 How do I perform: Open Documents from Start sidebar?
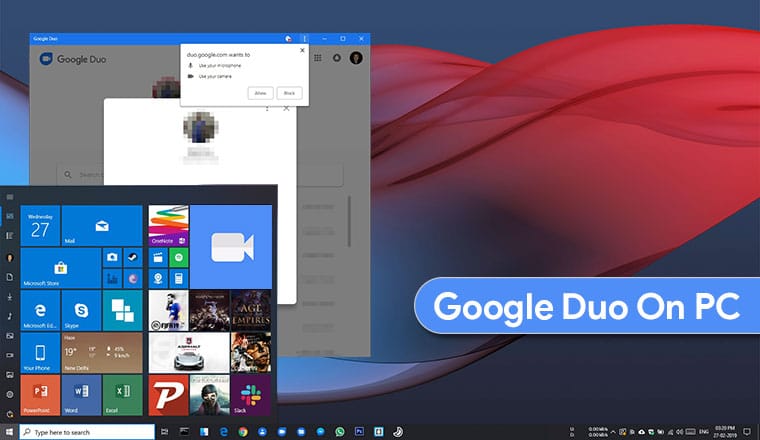tap(10, 277)
